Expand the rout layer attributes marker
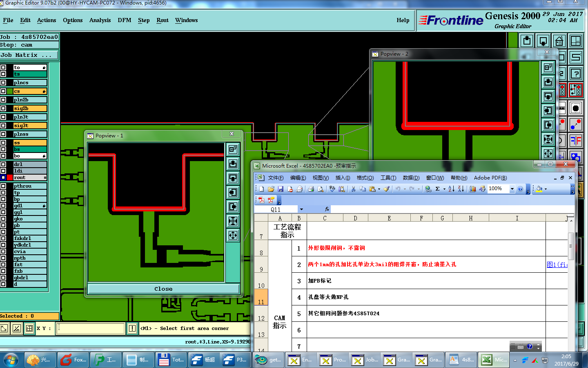Screen dimensions: 588x368 coord(45,177)
